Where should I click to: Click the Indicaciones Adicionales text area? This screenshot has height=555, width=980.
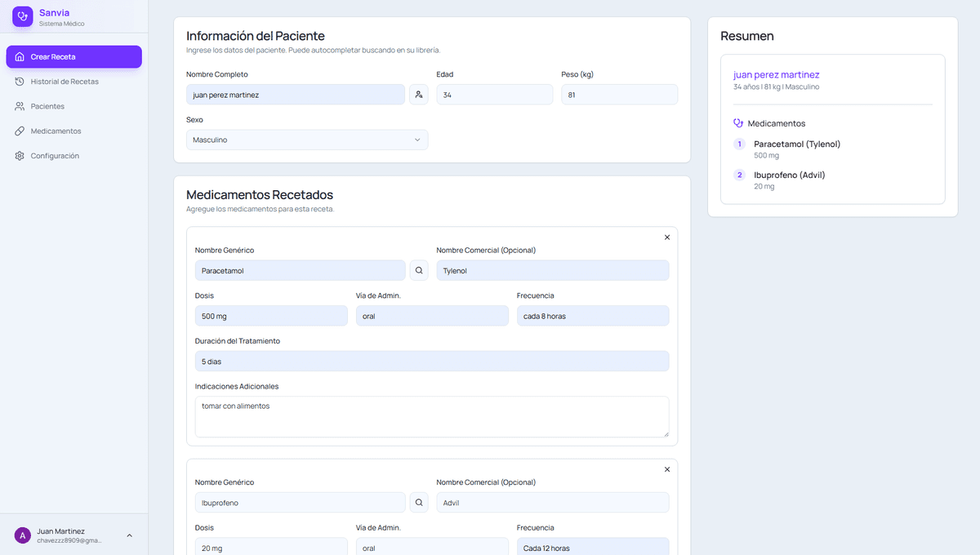tap(431, 416)
